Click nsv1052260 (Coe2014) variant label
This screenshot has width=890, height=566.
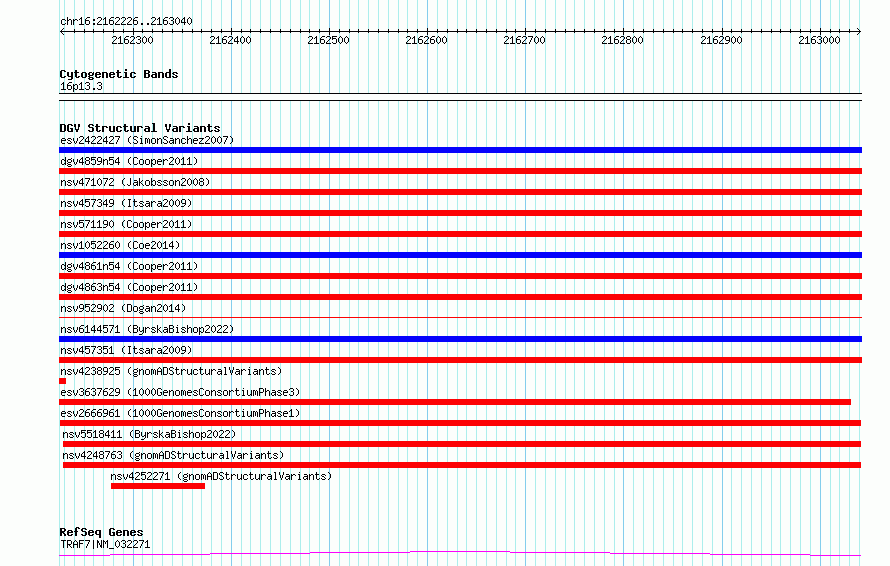tap(120, 245)
